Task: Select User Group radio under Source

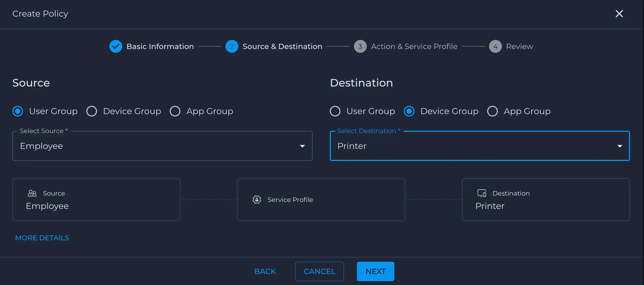Action: [18, 111]
